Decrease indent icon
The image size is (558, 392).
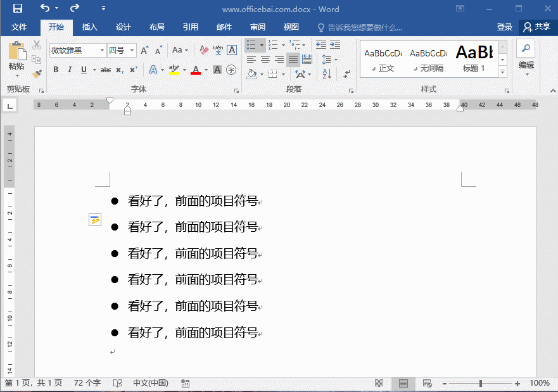click(321, 45)
